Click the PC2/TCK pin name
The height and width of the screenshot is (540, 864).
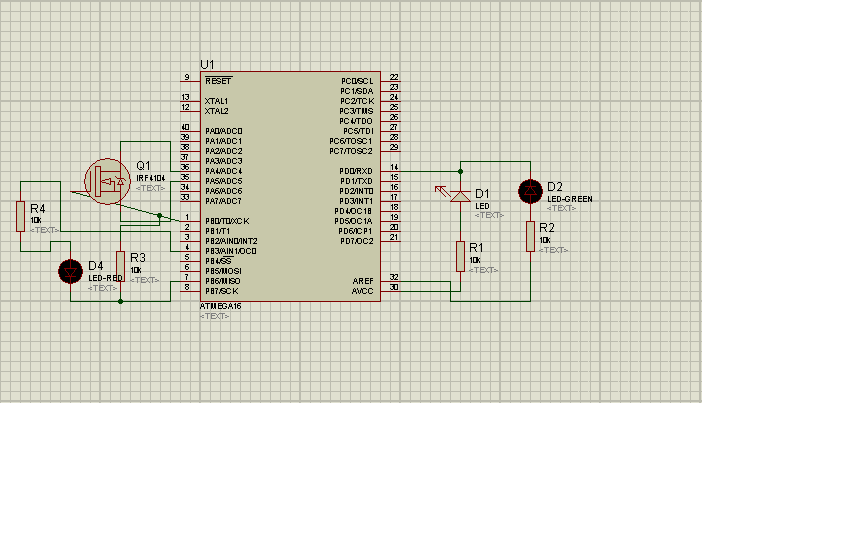(x=357, y=101)
